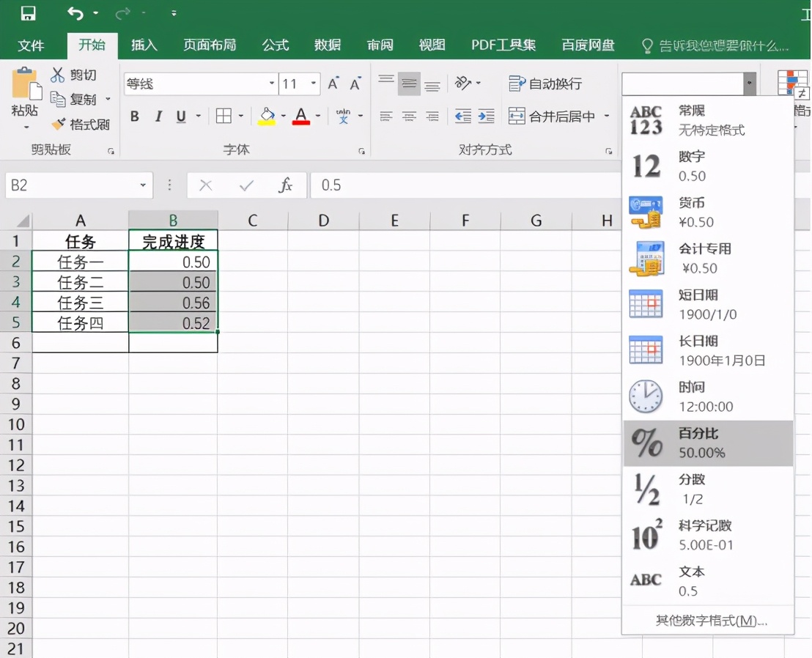The image size is (812, 658).
Task: Open the 文件 menu tab
Action: point(31,45)
